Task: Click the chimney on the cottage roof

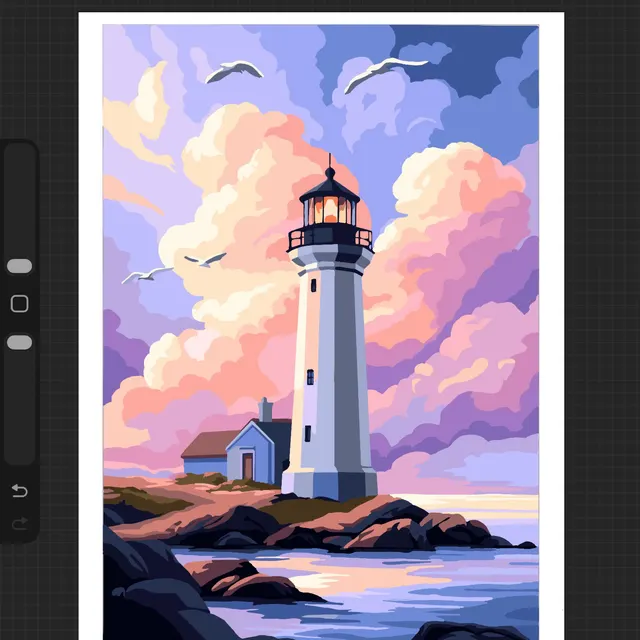Action: point(265,410)
